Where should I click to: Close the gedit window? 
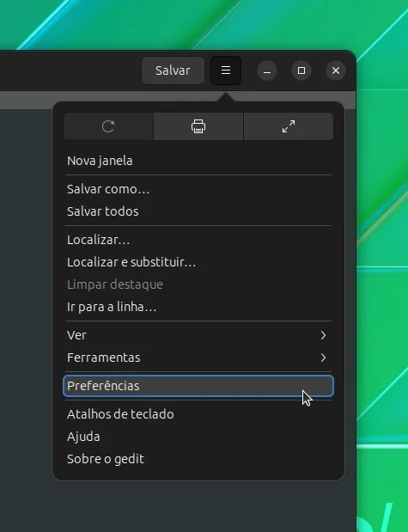[x=336, y=70]
